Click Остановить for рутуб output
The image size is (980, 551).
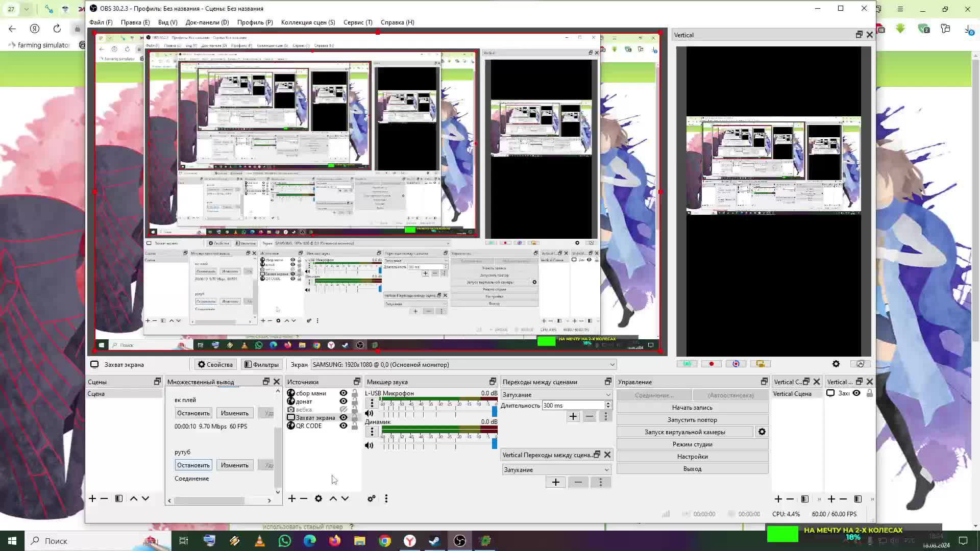[x=193, y=465]
